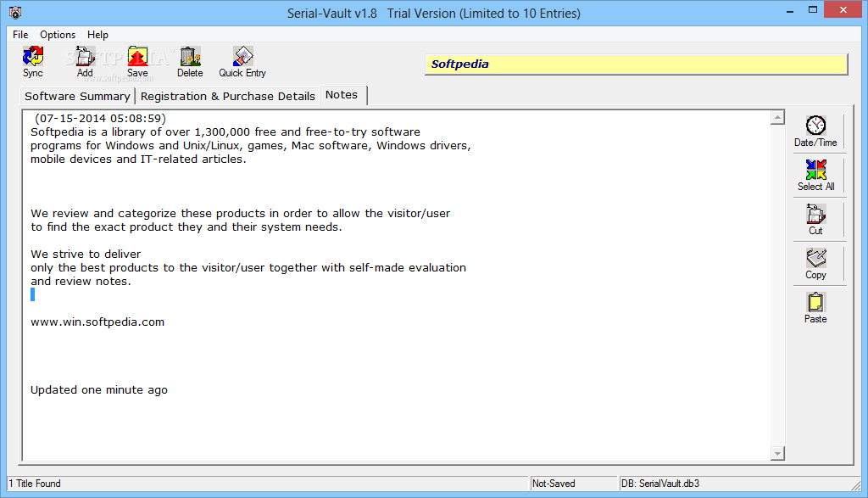Image resolution: width=868 pixels, height=498 pixels.
Task: Click the scrollbar up arrow in notes
Action: (x=777, y=117)
